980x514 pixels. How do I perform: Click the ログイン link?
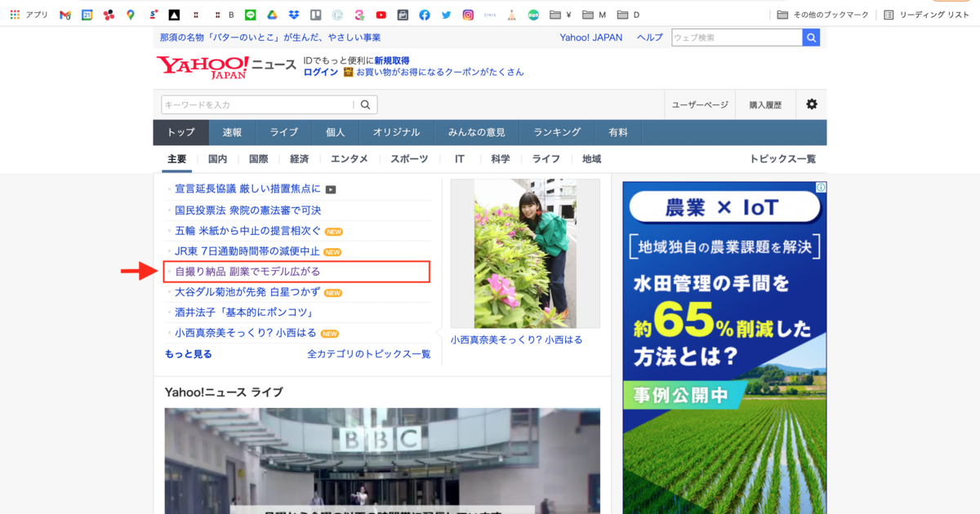point(320,72)
